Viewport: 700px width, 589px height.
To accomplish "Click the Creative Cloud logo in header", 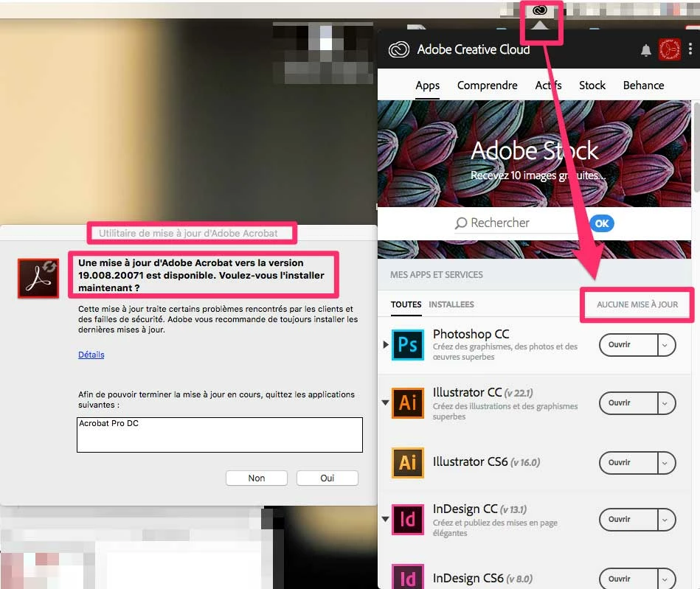I will click(x=398, y=49).
